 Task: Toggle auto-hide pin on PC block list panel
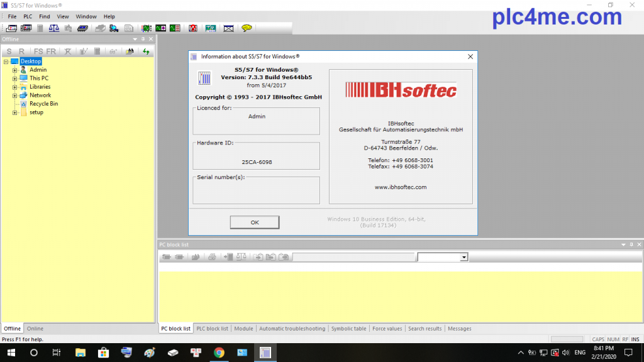pyautogui.click(x=631, y=244)
